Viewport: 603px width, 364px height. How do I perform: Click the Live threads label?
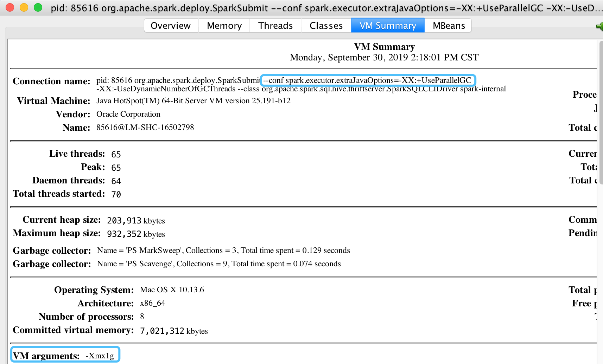(x=77, y=154)
